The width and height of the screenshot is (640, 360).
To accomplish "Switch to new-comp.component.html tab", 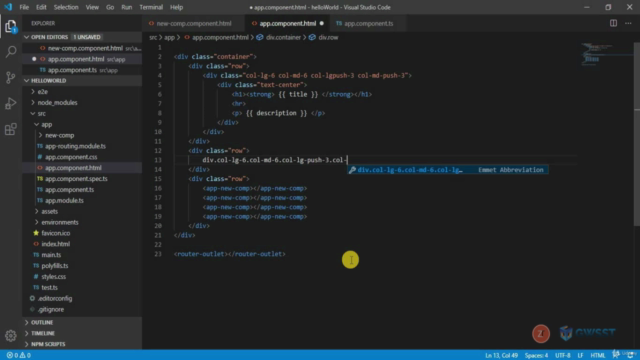I will coord(194,23).
